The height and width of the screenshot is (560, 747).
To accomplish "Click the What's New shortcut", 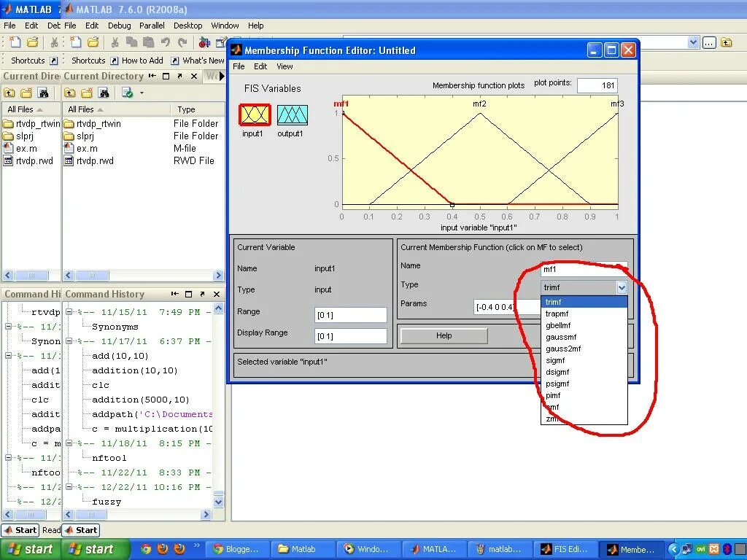I will click(x=197, y=61).
